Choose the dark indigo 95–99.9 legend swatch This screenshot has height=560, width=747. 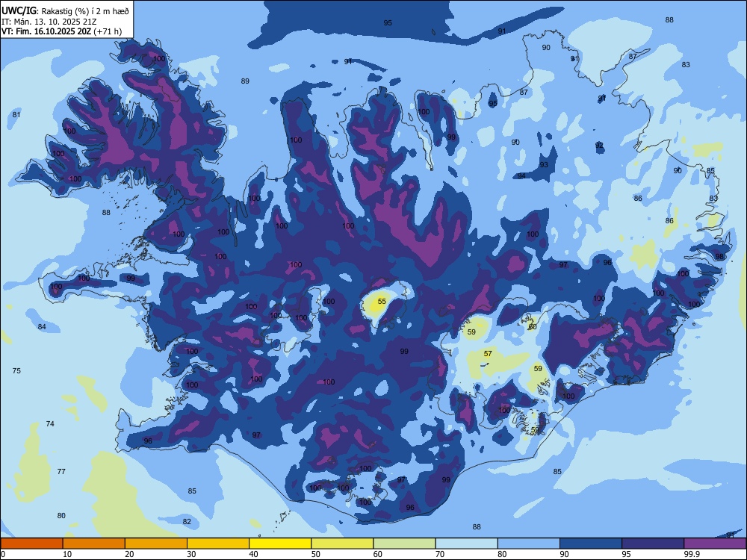[653, 544]
